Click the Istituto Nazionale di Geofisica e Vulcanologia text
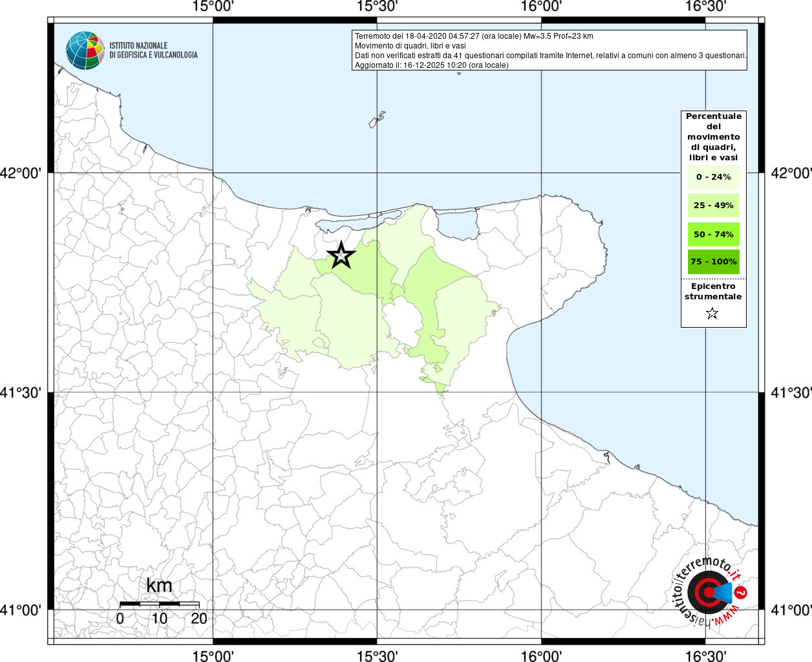Screen dimensions: 812x662 [153, 50]
